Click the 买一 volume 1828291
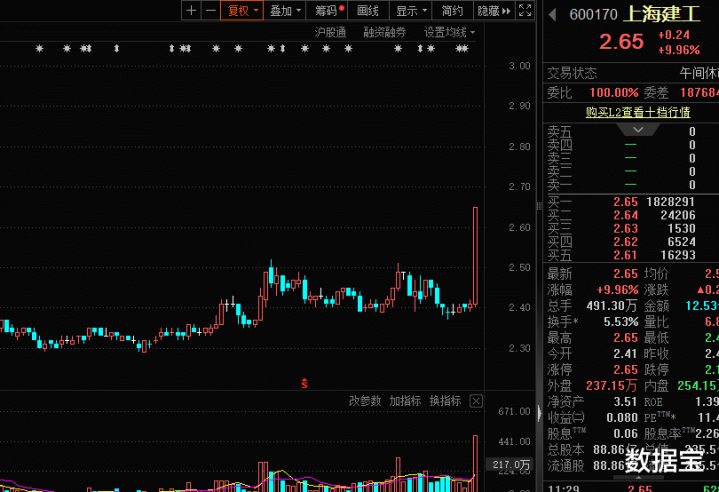Screen dimensions: 719x492 pyautogui.click(x=670, y=202)
